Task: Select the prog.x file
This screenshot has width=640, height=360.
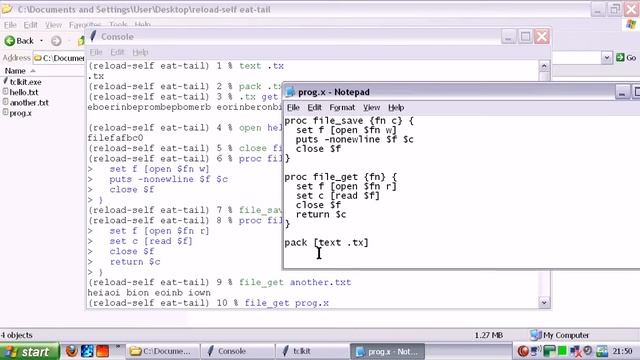Action: point(17,113)
